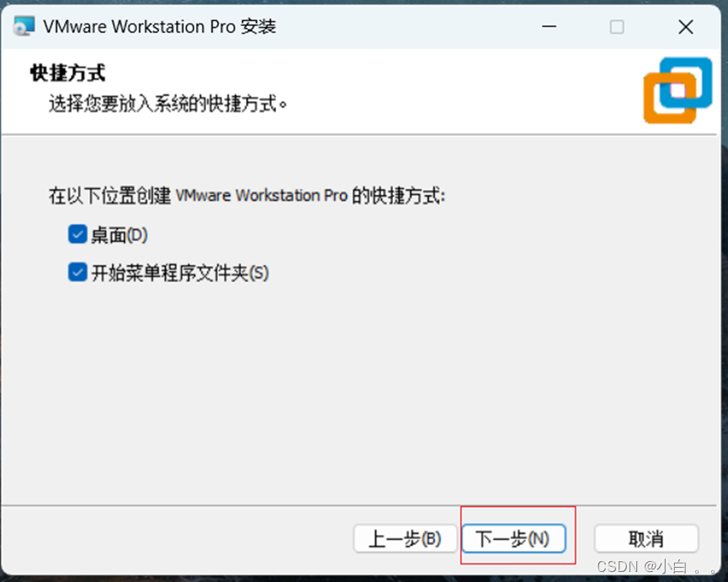The image size is (728, 582).
Task: Click the empty gray area below checkboxes
Action: pos(359,390)
